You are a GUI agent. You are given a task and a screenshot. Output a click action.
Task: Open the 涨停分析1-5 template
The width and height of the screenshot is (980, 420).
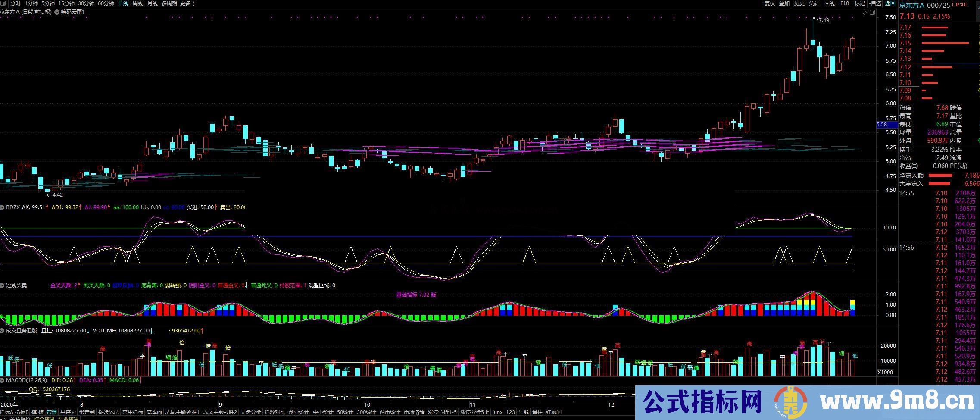point(442,412)
